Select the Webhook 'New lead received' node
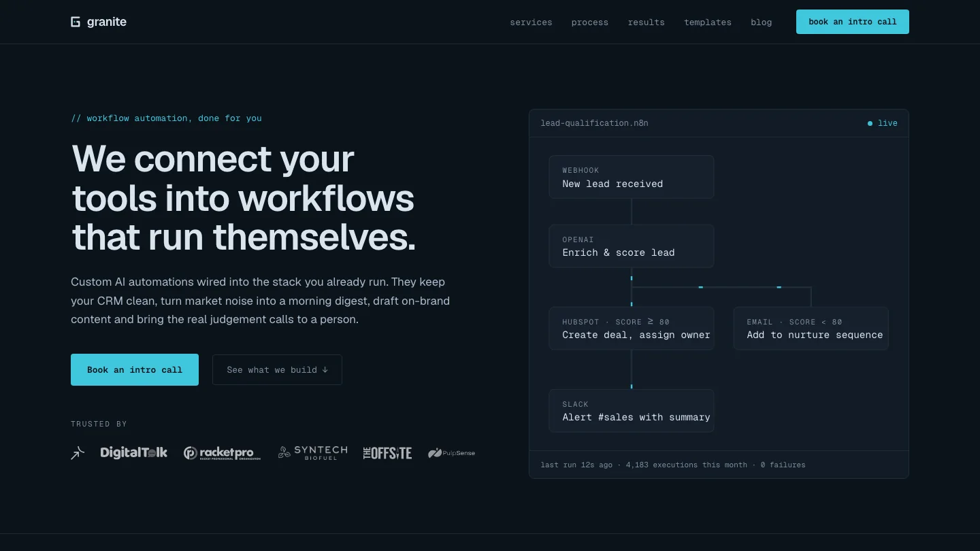Image resolution: width=980 pixels, height=551 pixels. (x=632, y=177)
